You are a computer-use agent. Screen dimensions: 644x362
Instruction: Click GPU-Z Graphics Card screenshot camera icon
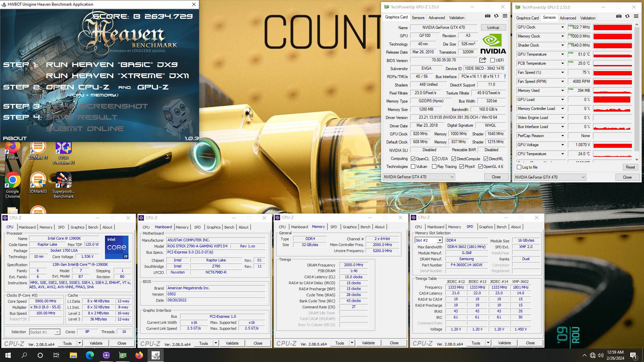coord(488,16)
